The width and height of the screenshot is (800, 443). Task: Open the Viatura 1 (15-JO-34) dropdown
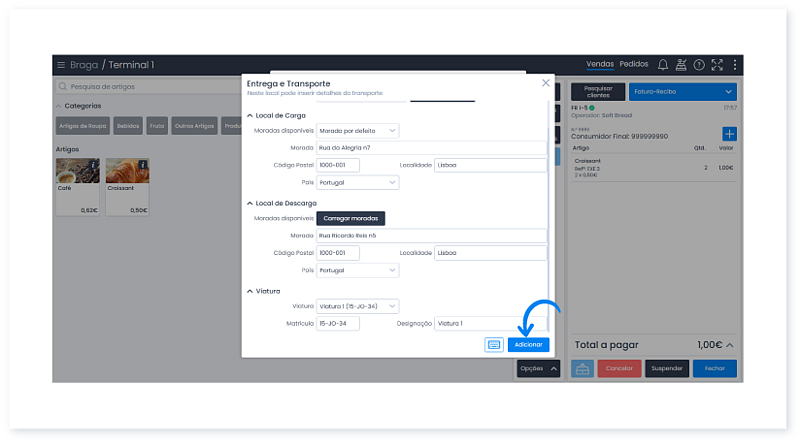[357, 306]
